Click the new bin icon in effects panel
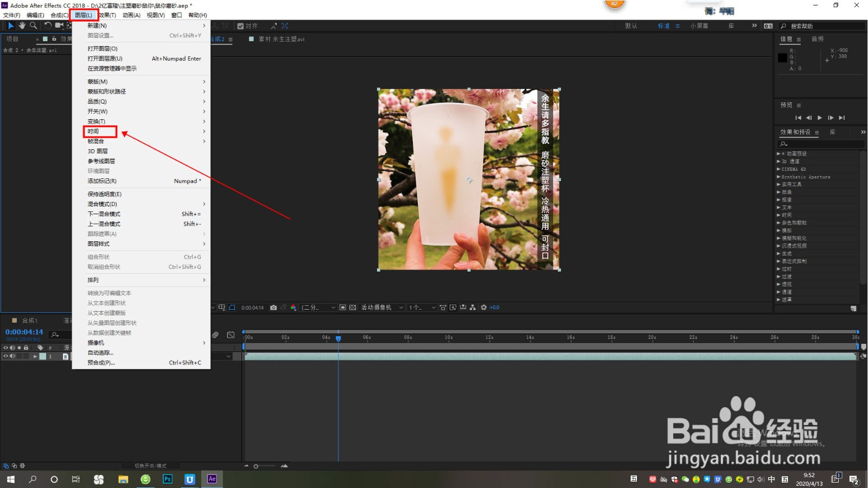The image size is (868, 488). click(x=853, y=309)
